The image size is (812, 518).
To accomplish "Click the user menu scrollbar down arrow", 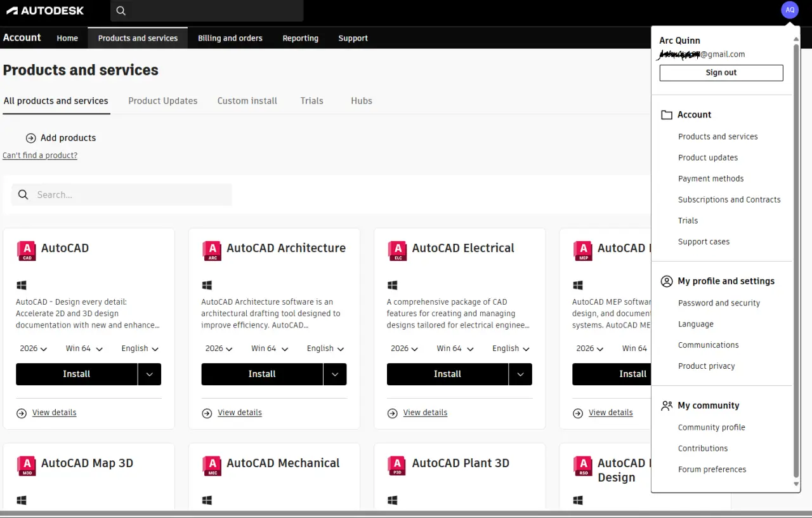I will click(x=797, y=484).
